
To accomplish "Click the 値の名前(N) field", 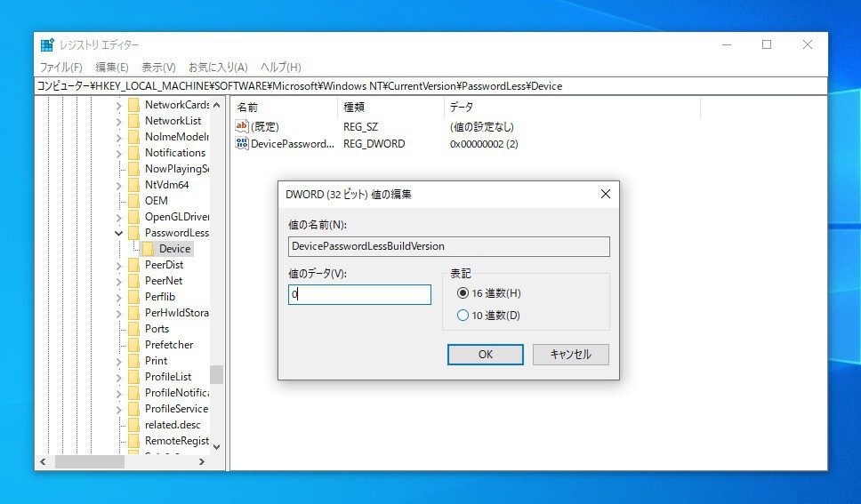I will (448, 246).
